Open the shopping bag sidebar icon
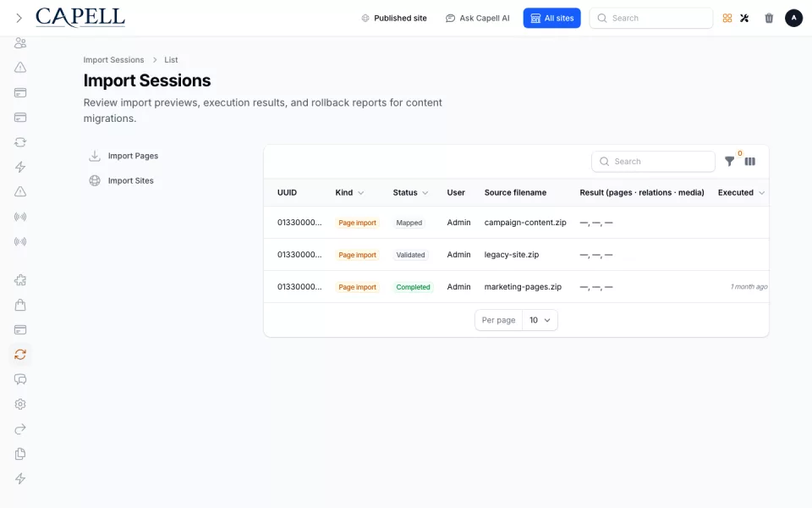Screen dimensions: 812x508 pyautogui.click(x=20, y=305)
